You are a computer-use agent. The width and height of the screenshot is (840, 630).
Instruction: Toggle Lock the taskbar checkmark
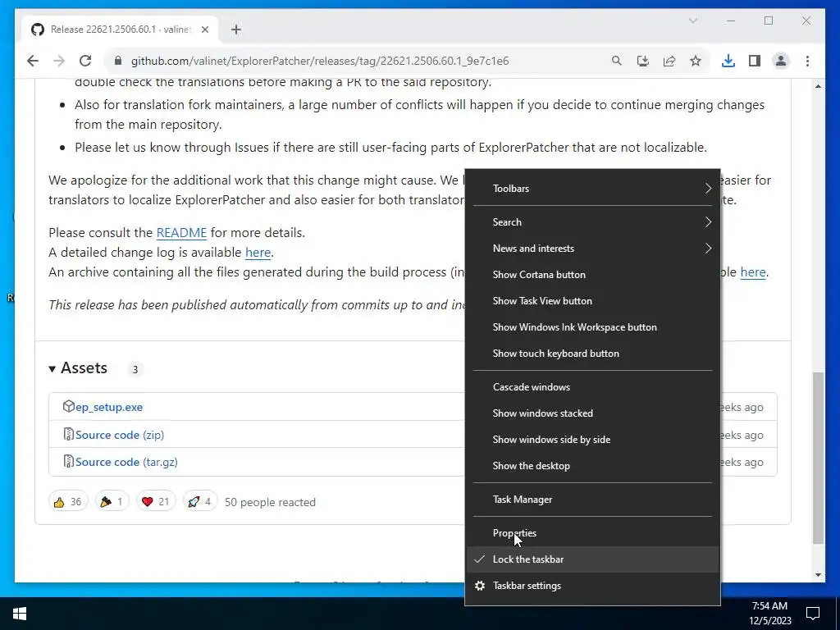[592, 559]
